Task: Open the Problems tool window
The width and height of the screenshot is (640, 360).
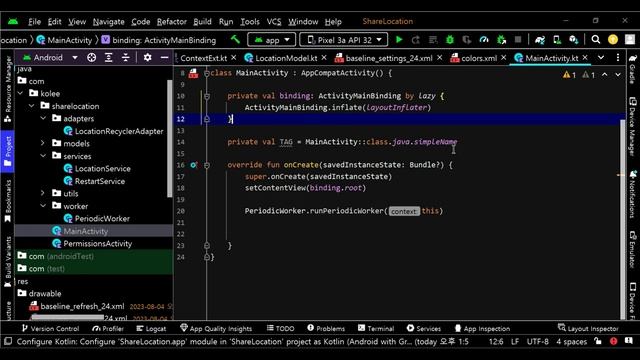Action: tap(326, 328)
